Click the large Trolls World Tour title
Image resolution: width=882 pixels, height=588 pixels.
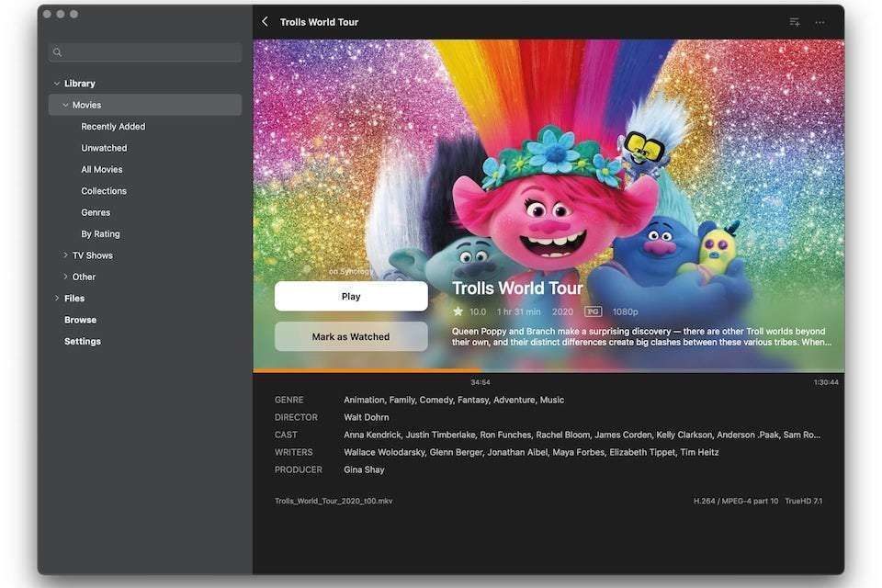(x=517, y=288)
